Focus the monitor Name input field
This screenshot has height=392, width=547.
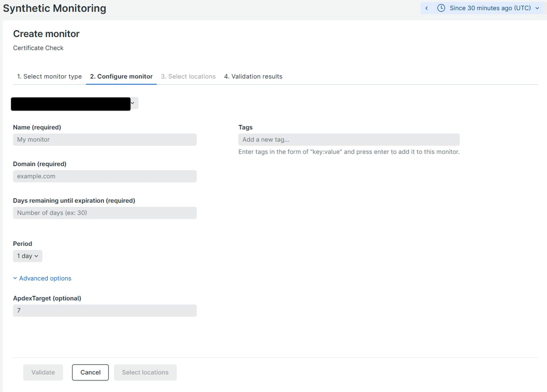pyautogui.click(x=105, y=140)
